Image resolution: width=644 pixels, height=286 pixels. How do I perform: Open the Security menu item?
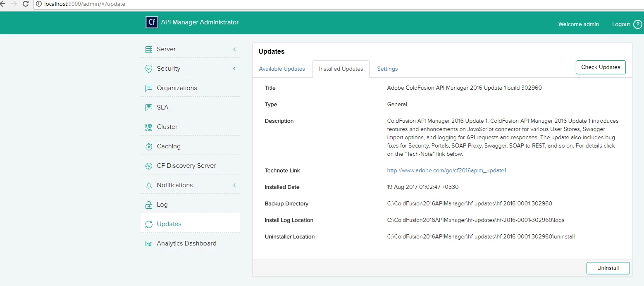[190, 69]
